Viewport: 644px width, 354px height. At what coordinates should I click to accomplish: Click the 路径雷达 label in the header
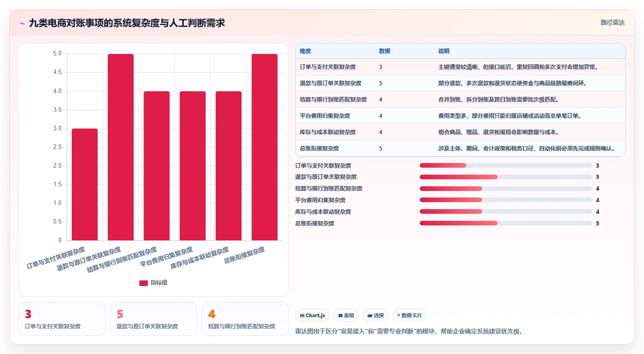tap(612, 22)
